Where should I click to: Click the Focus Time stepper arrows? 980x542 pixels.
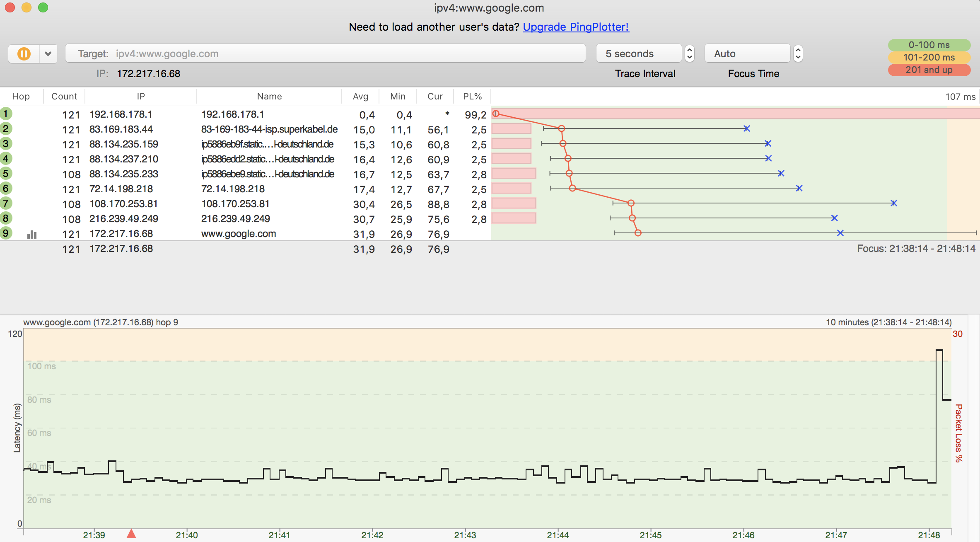[798, 54]
